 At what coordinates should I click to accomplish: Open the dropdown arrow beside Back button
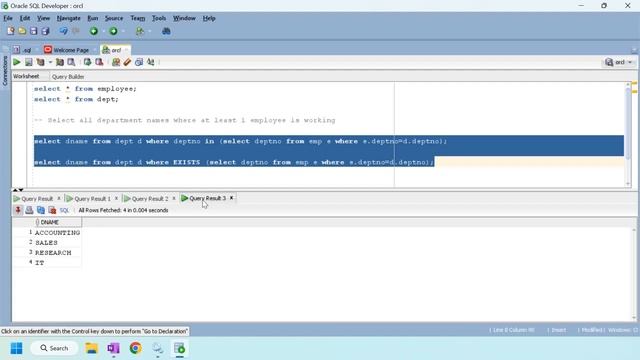(x=104, y=31)
